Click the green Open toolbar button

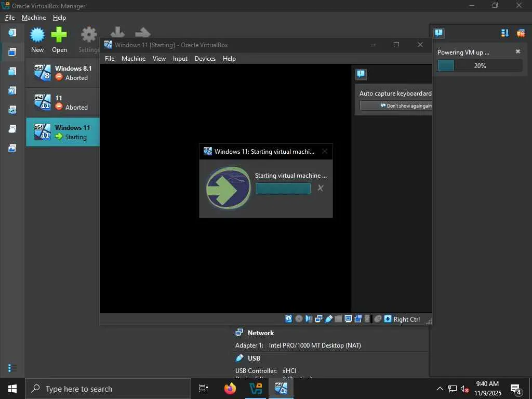[x=59, y=40]
